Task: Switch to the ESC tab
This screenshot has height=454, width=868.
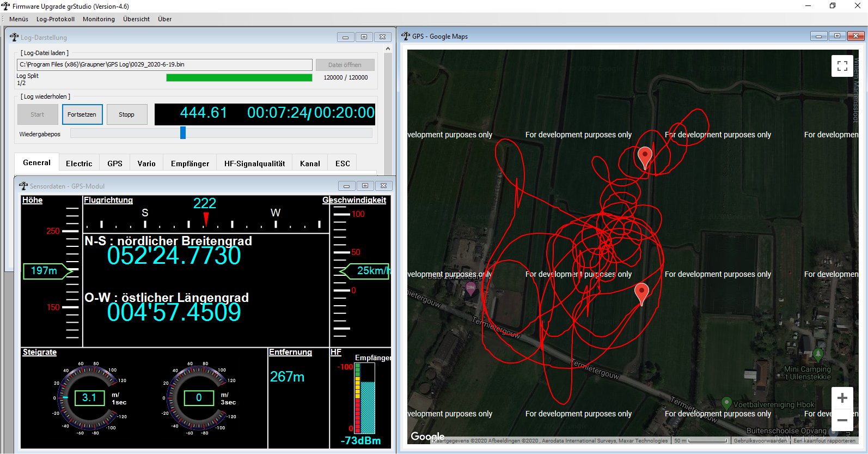Action: (343, 164)
